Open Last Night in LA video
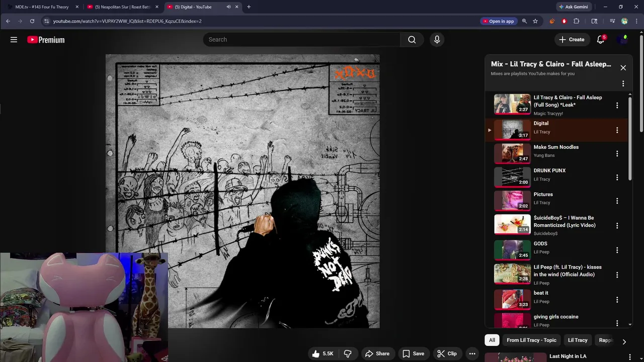The height and width of the screenshot is (362, 644). [568, 356]
